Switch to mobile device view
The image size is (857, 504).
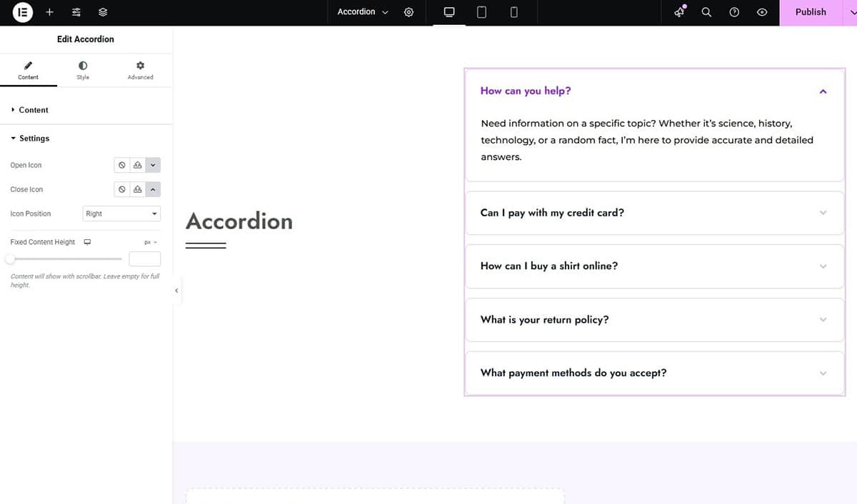pyautogui.click(x=513, y=12)
